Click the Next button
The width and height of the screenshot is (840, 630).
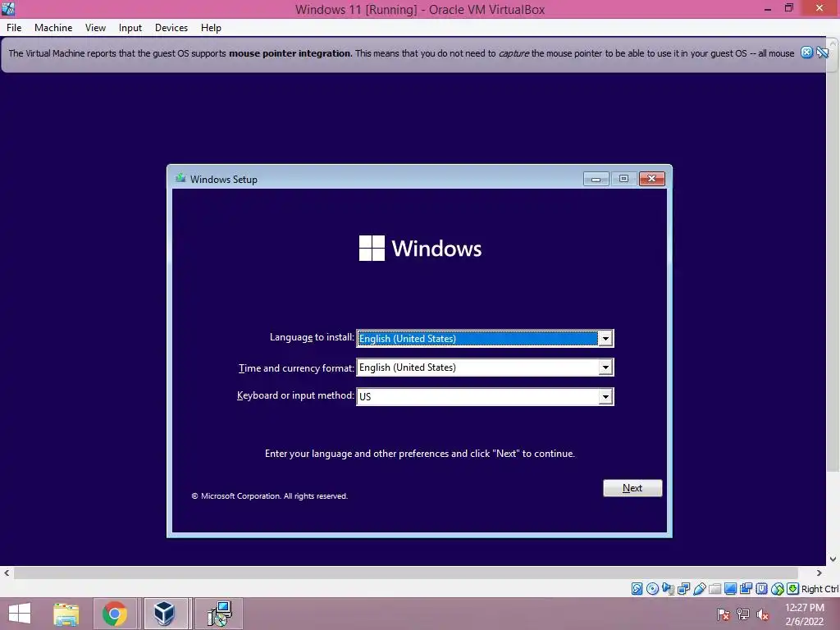click(x=632, y=488)
